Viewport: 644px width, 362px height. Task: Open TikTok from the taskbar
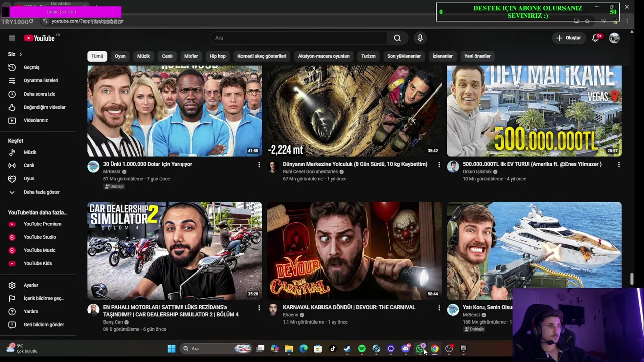tap(333, 348)
